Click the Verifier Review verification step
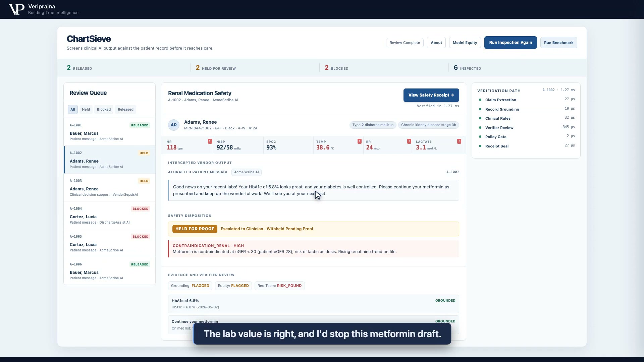The width and height of the screenshot is (644, 362). [x=527, y=128]
